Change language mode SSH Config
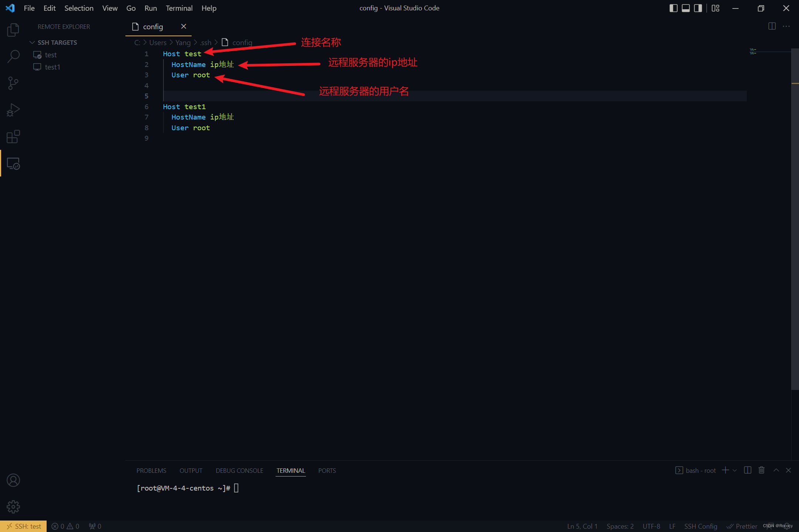Screen dimensions: 799x532 pyautogui.click(x=701, y=526)
